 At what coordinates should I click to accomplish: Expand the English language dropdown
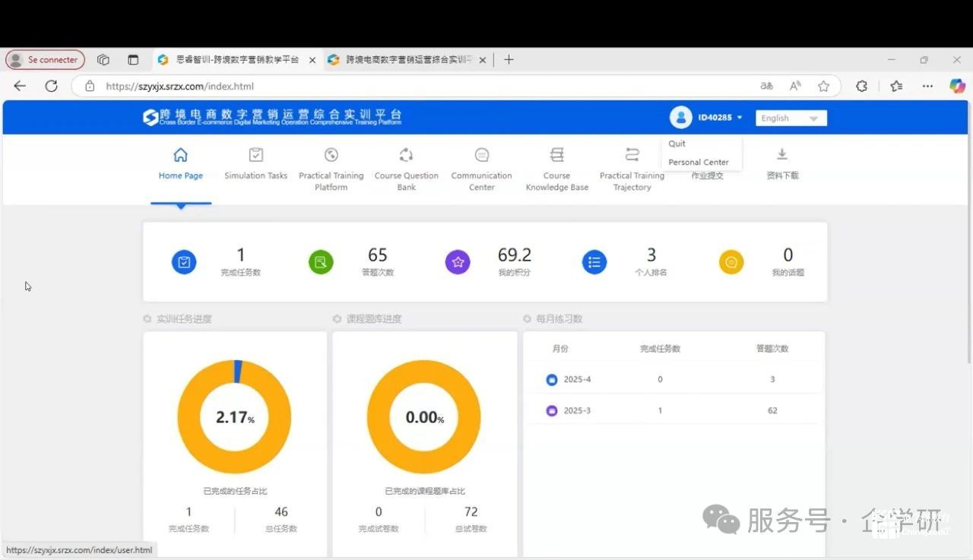791,118
